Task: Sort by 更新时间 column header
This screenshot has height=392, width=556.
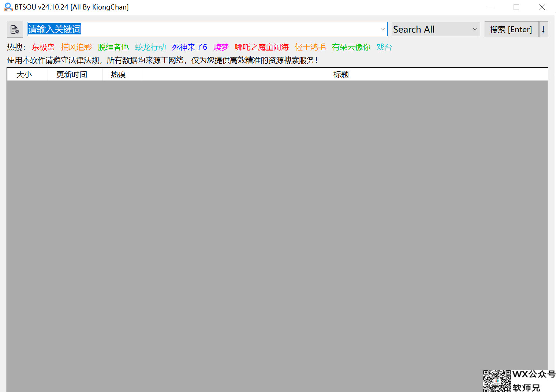Action: point(72,75)
